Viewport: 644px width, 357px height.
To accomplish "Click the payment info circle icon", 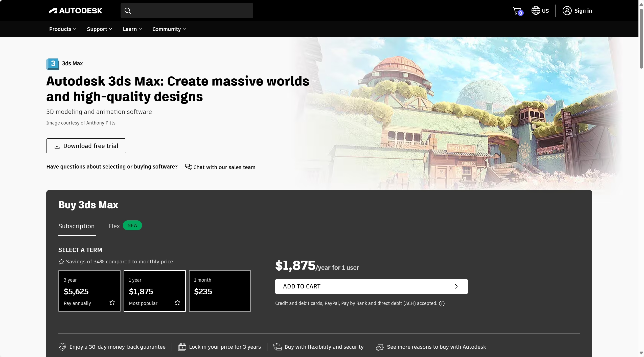I will (442, 304).
